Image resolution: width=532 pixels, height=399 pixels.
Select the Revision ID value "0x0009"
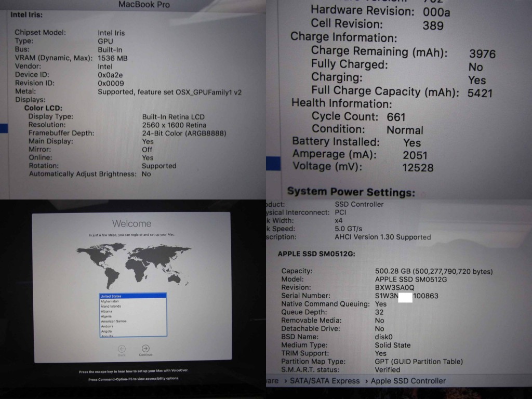pos(111,84)
